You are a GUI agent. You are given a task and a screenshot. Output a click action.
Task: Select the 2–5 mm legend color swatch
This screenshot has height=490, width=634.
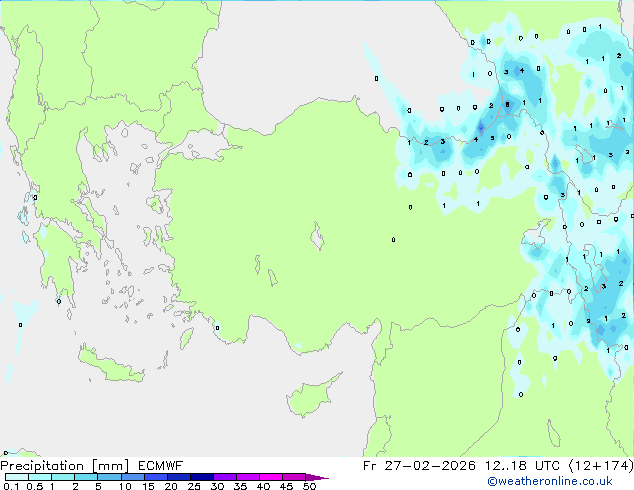coord(86,477)
